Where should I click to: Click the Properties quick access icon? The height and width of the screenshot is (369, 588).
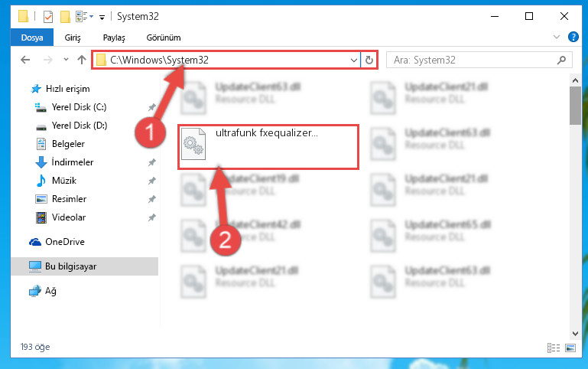tap(48, 17)
